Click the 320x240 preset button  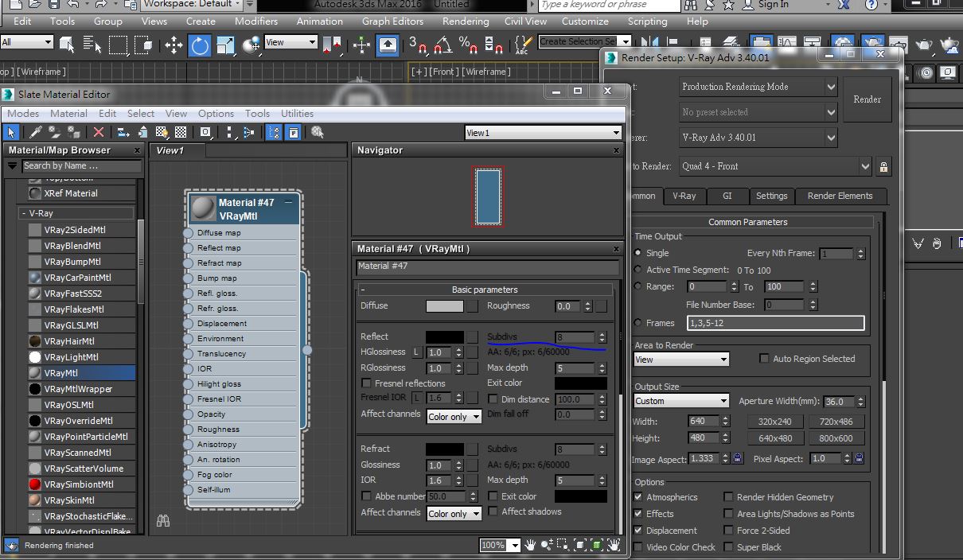pyautogui.click(x=775, y=422)
